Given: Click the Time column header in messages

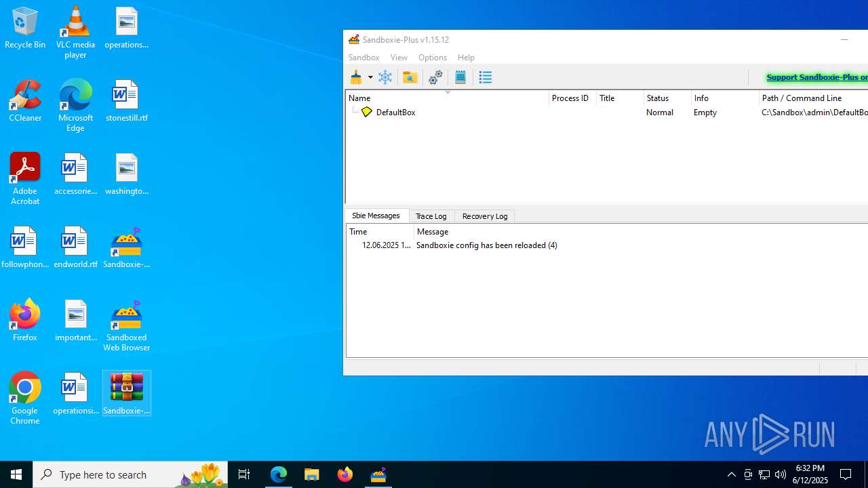Looking at the screenshot, I should point(380,232).
